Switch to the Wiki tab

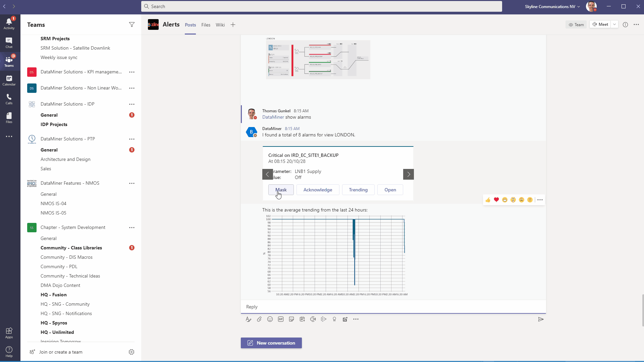pyautogui.click(x=220, y=25)
